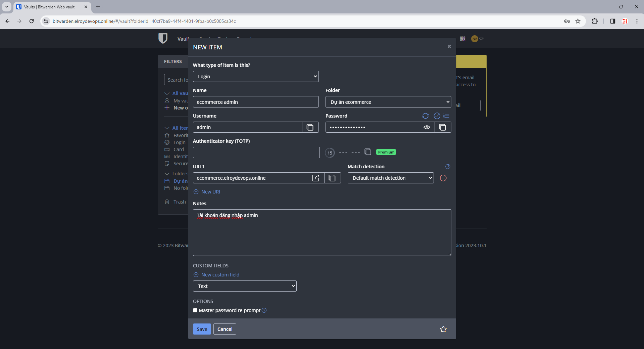Screen dimensions: 644x349
Task: Open the item type dropdown showing Login
Action: [256, 77]
